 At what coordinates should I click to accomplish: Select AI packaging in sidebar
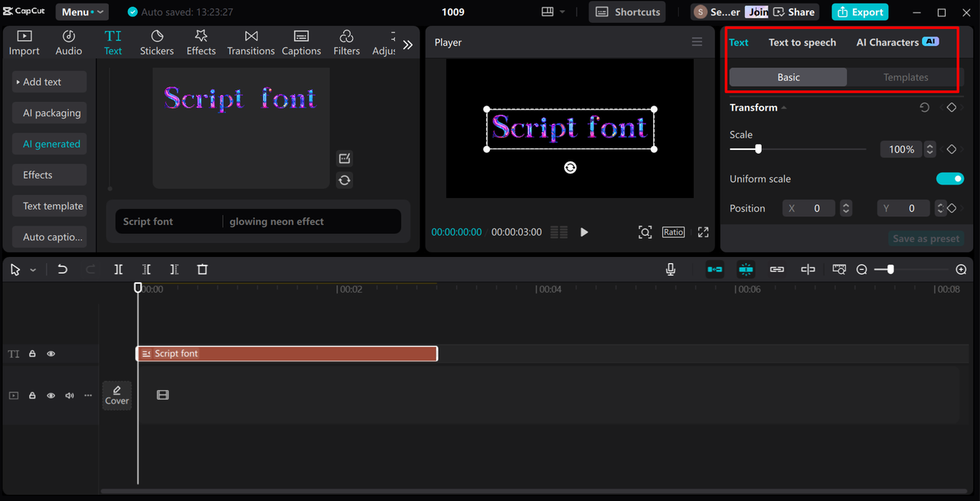[49, 113]
